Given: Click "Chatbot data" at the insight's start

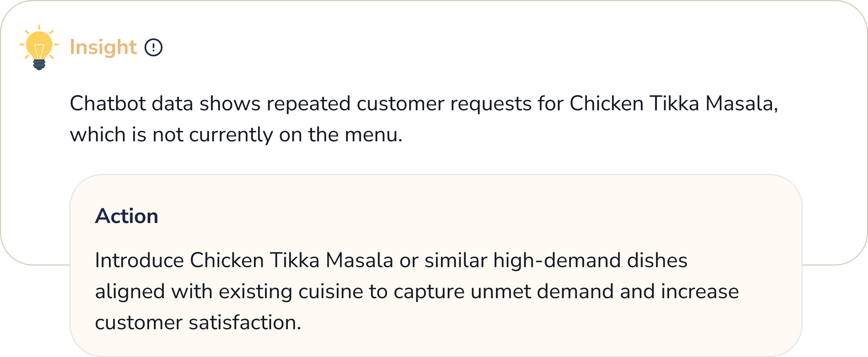Looking at the screenshot, I should pyautogui.click(x=108, y=103).
